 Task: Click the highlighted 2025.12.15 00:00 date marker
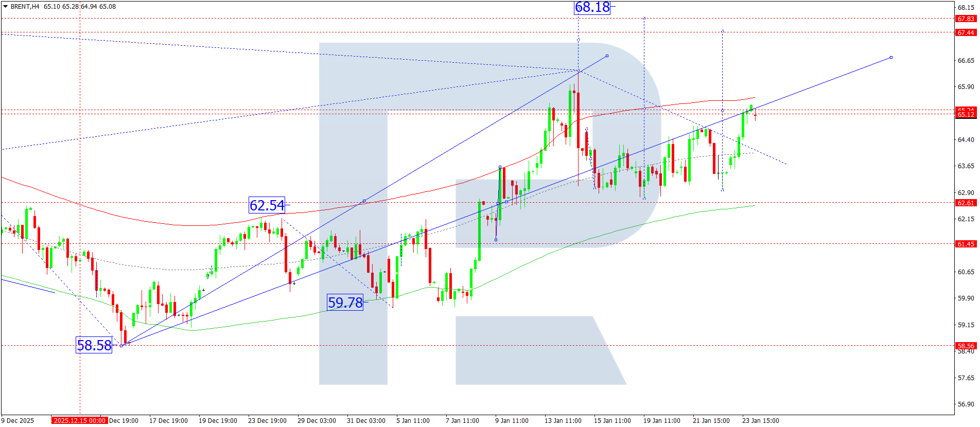[x=79, y=420]
